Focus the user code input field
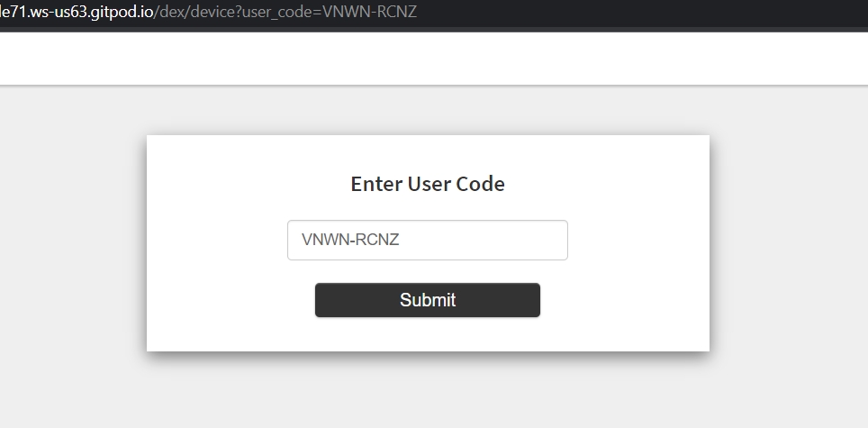Screen dimensions: 868x428 pyautogui.click(x=428, y=241)
